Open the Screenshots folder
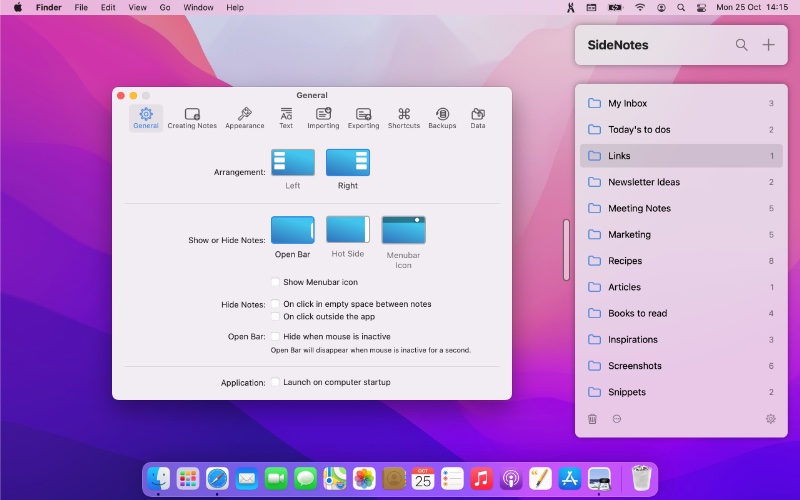 pyautogui.click(x=681, y=366)
